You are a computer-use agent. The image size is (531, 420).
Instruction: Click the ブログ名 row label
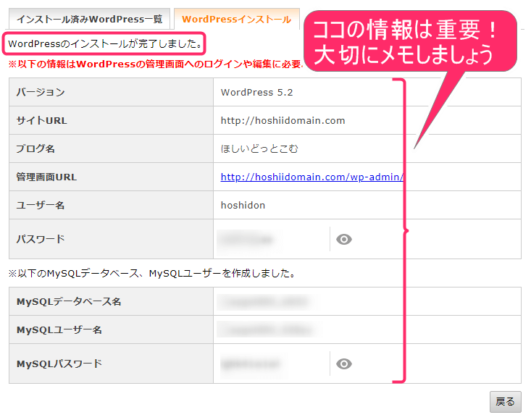pos(35,148)
